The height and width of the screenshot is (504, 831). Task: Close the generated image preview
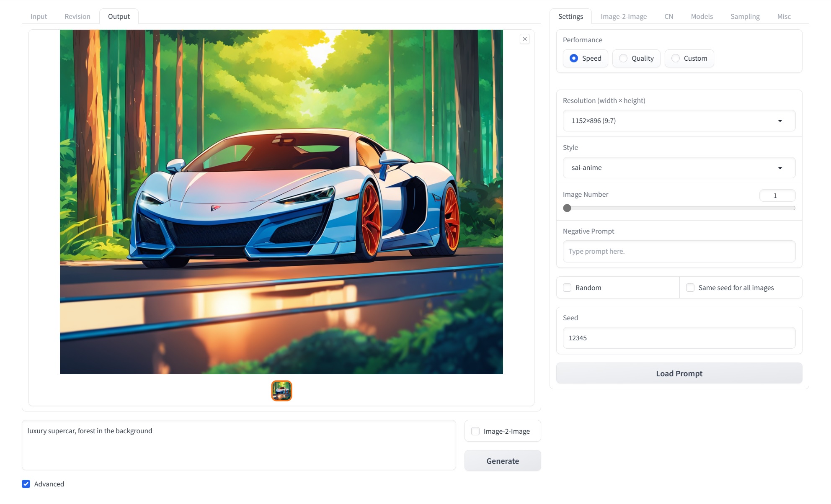click(x=524, y=39)
